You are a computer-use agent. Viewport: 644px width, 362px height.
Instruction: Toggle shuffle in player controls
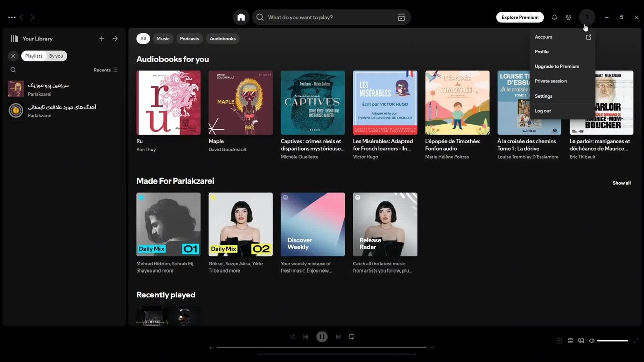[x=292, y=337]
